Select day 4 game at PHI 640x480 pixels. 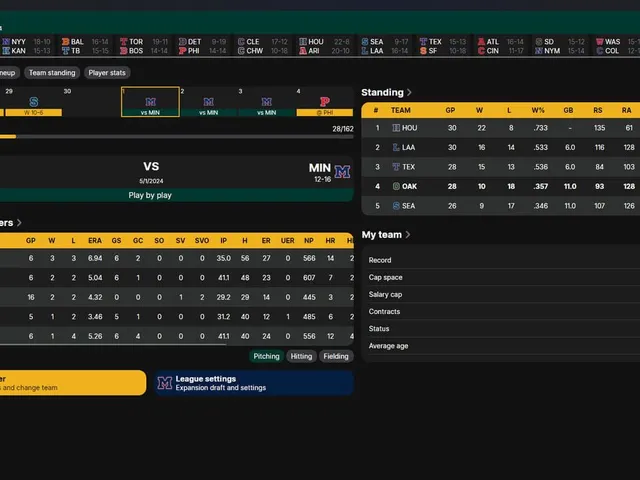tap(324, 102)
